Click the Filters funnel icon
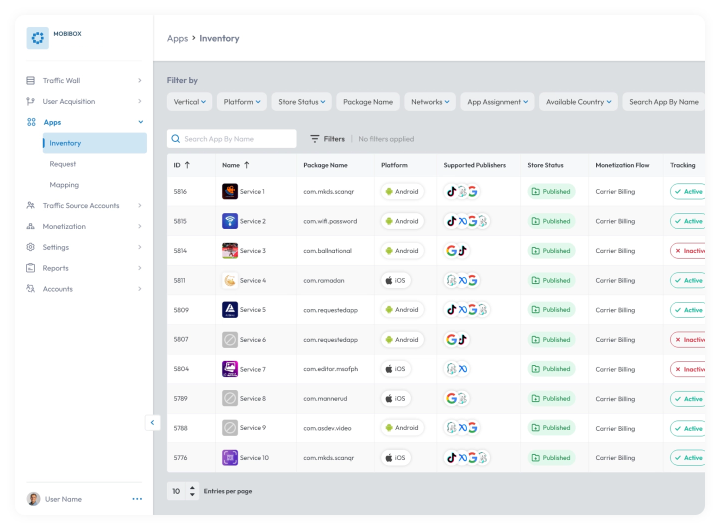This screenshot has width=720, height=530. (315, 139)
